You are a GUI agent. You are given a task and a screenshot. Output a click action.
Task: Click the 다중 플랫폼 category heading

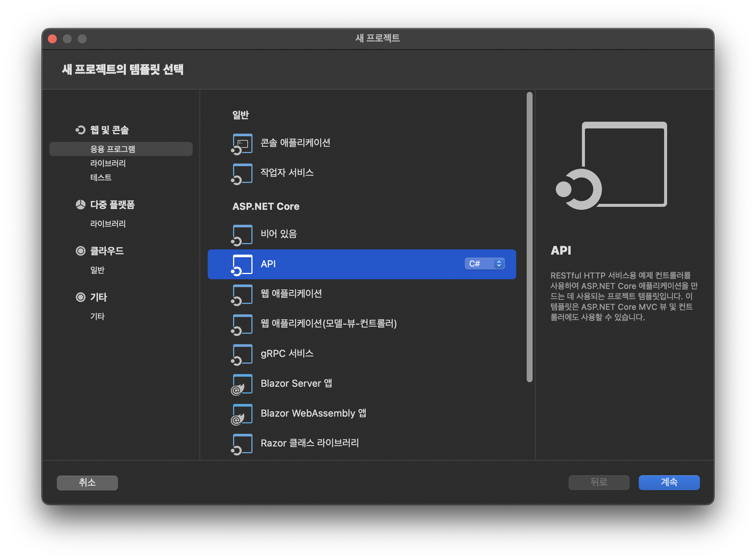pos(112,205)
